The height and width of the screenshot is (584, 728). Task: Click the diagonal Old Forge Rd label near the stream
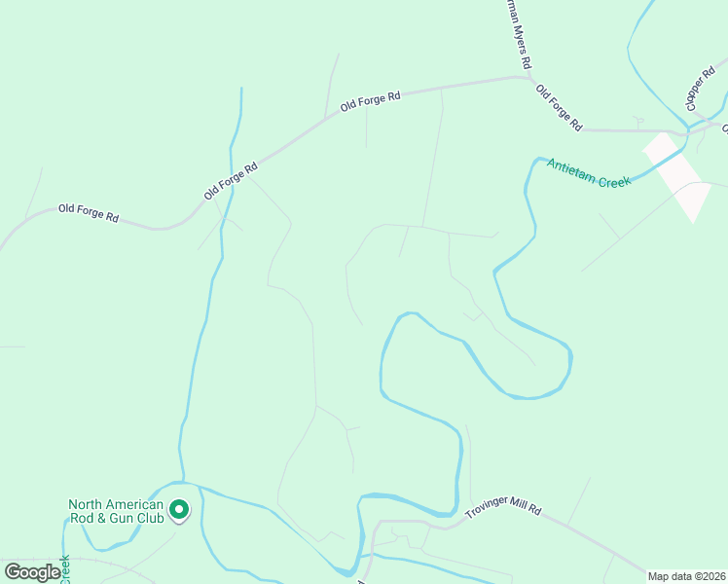tap(231, 181)
